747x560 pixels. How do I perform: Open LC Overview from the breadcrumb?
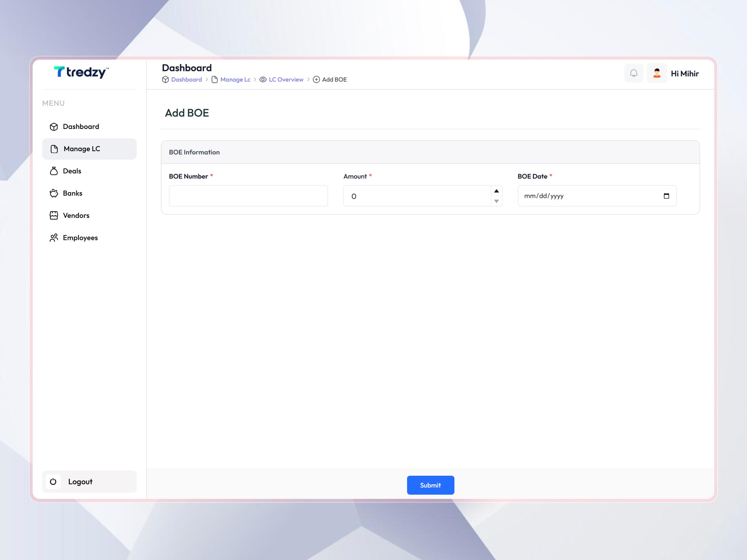(286, 79)
